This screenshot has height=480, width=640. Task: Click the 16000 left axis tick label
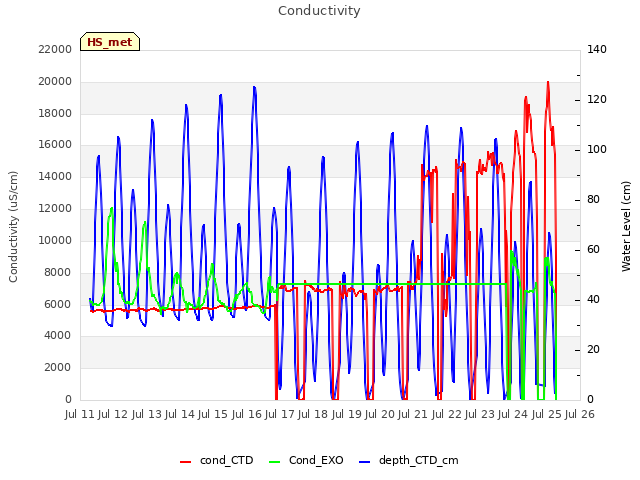click(x=55, y=145)
